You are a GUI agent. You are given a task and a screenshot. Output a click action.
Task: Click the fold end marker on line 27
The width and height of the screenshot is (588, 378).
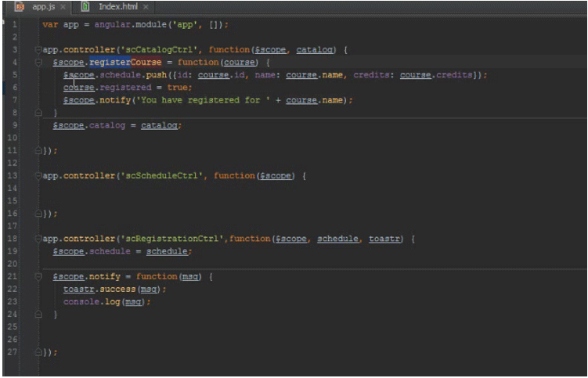(38, 352)
